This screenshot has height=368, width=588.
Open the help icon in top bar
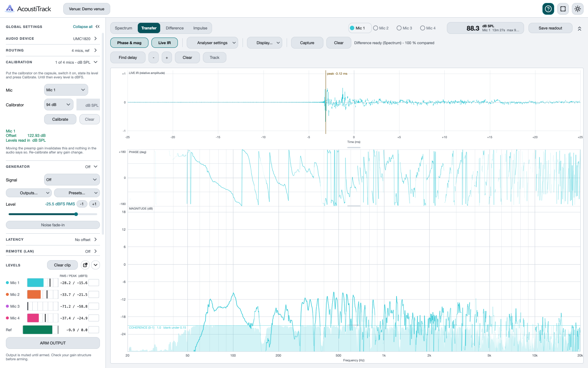tap(548, 9)
